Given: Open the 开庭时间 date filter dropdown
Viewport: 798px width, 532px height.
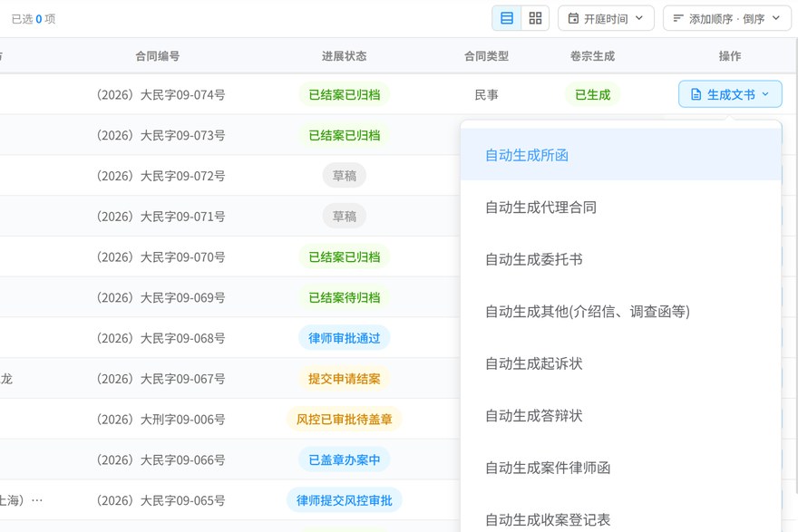Looking at the screenshot, I should click(606, 18).
